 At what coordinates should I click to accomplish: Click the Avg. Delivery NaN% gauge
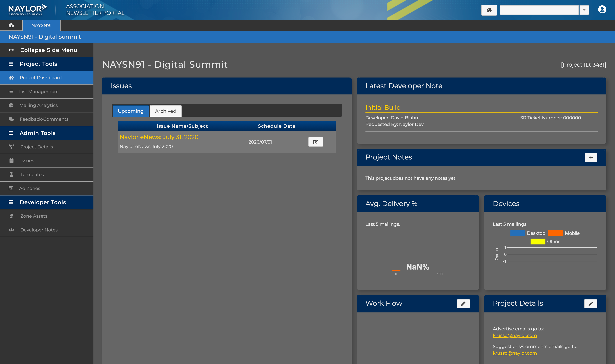point(418,267)
